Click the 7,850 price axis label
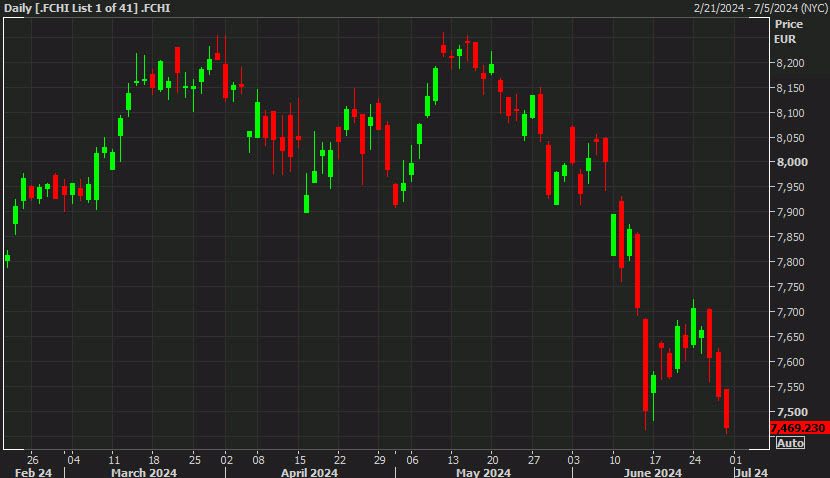The image size is (830, 478). 790,237
